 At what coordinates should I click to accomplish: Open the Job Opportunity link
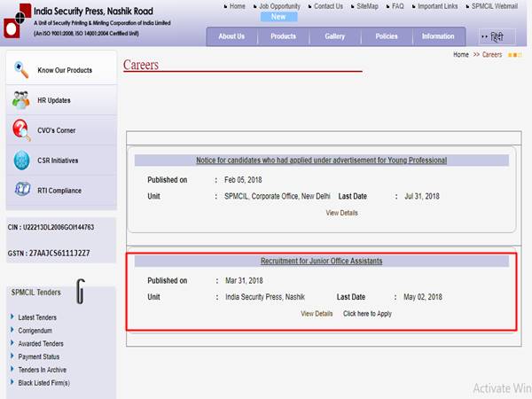pyautogui.click(x=279, y=6)
